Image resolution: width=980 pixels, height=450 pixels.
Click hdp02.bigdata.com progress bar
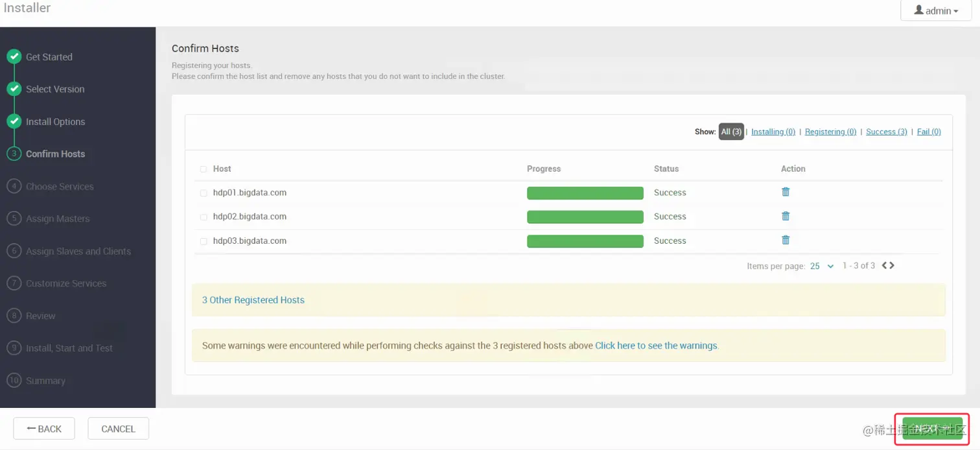[x=585, y=217]
